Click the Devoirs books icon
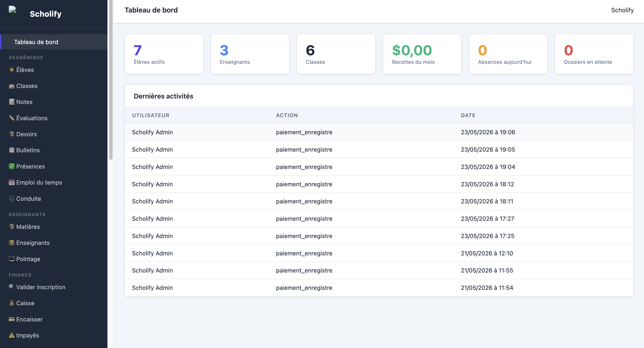644x348 pixels. click(x=11, y=134)
